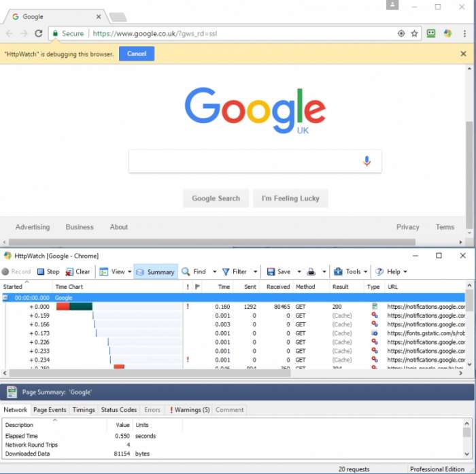This screenshot has width=476, height=474.
Task: Switch to the Page Events tab
Action: coord(50,409)
